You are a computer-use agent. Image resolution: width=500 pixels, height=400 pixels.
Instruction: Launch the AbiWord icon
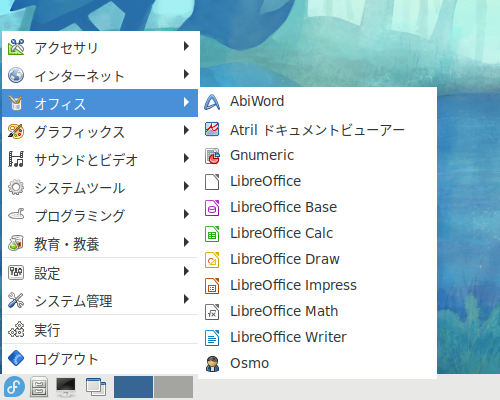coord(212,102)
